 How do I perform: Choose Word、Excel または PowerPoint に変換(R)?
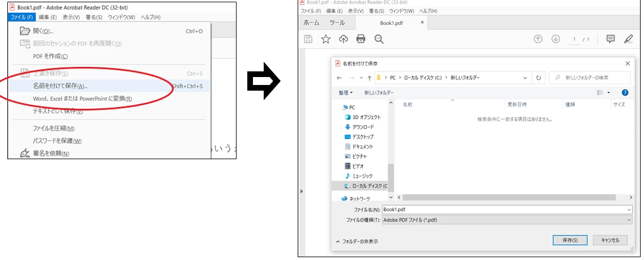click(x=110, y=99)
